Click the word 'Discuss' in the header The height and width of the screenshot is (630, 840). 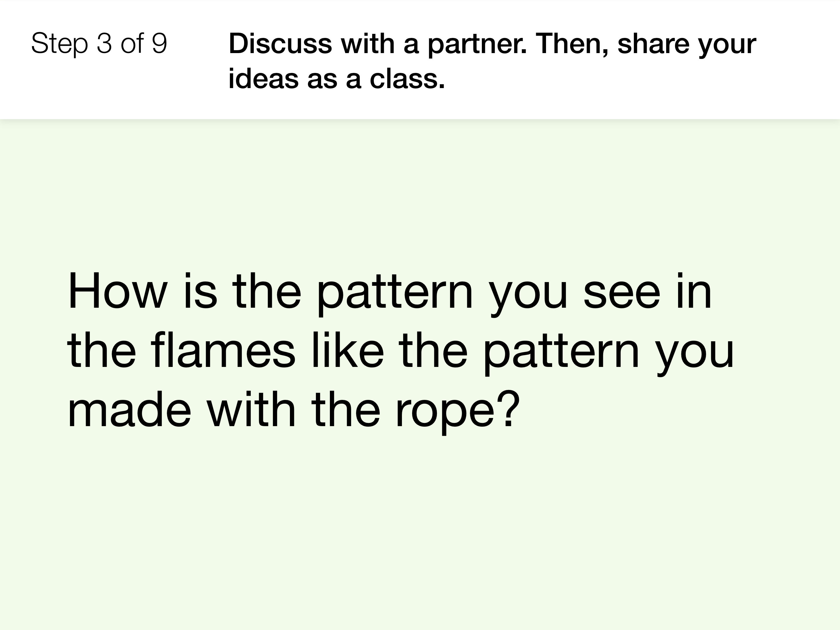pos(280,44)
